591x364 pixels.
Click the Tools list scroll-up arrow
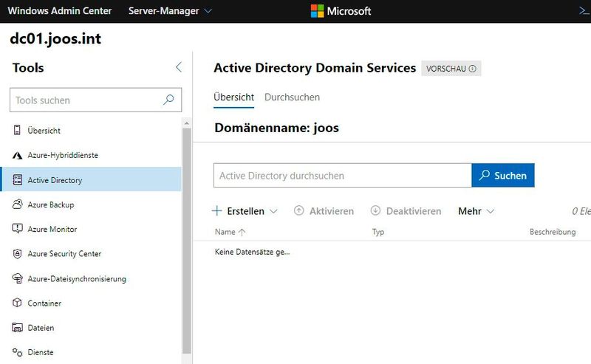(x=187, y=123)
